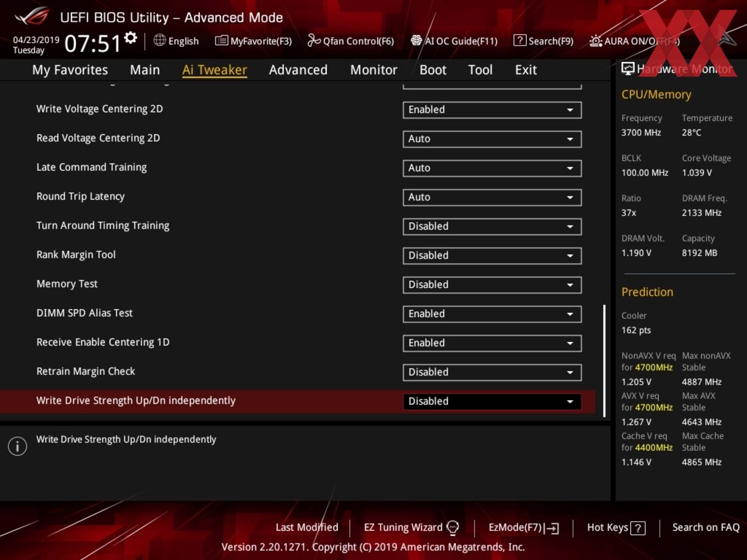The image size is (747, 560).
Task: Click the info icon in help area
Action: click(x=18, y=446)
